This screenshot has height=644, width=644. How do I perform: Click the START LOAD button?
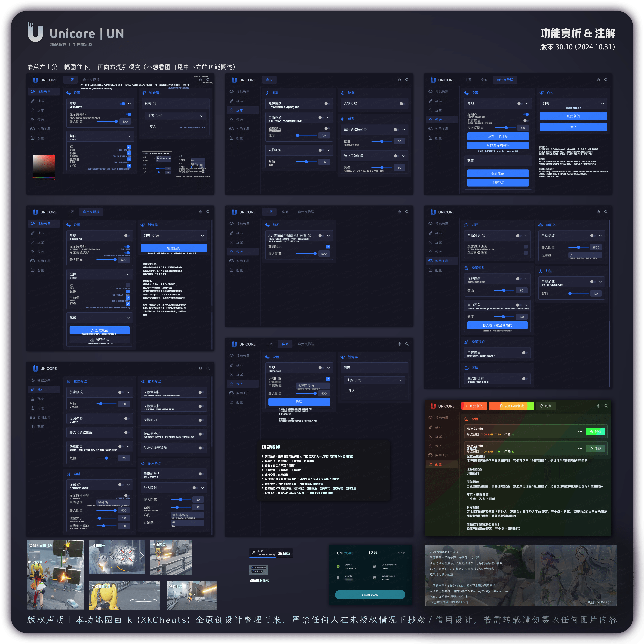[370, 595]
